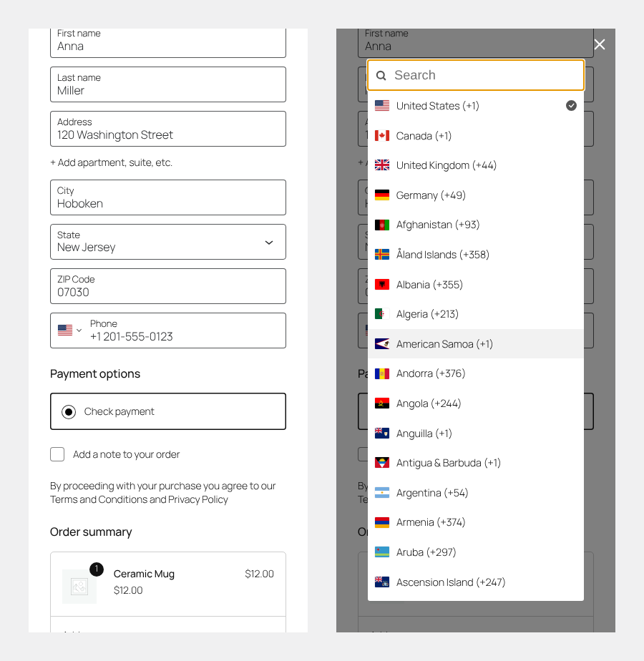Click the Last name field with Miller
Viewport: 644px width, 661px height.
(x=168, y=84)
